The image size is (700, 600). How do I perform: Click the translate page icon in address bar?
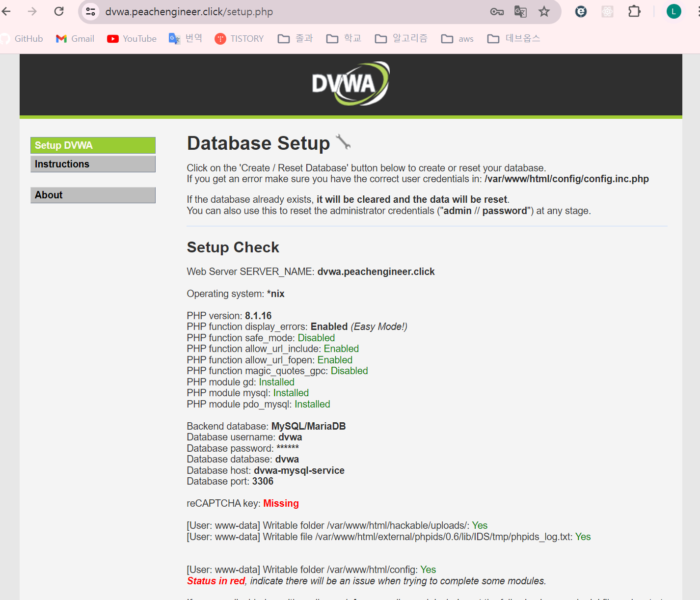[x=520, y=12]
